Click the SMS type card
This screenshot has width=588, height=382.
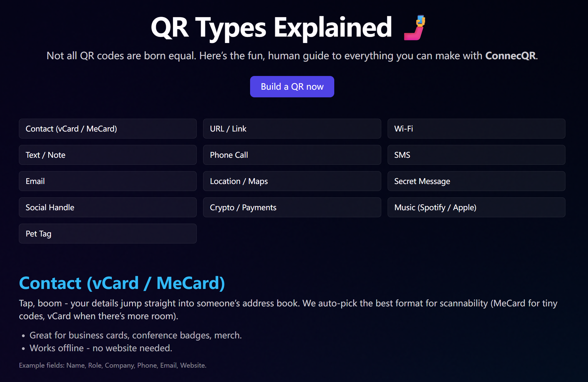coord(476,155)
